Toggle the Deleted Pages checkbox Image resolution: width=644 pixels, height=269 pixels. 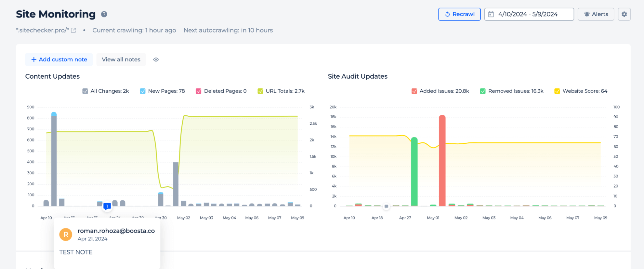(198, 91)
